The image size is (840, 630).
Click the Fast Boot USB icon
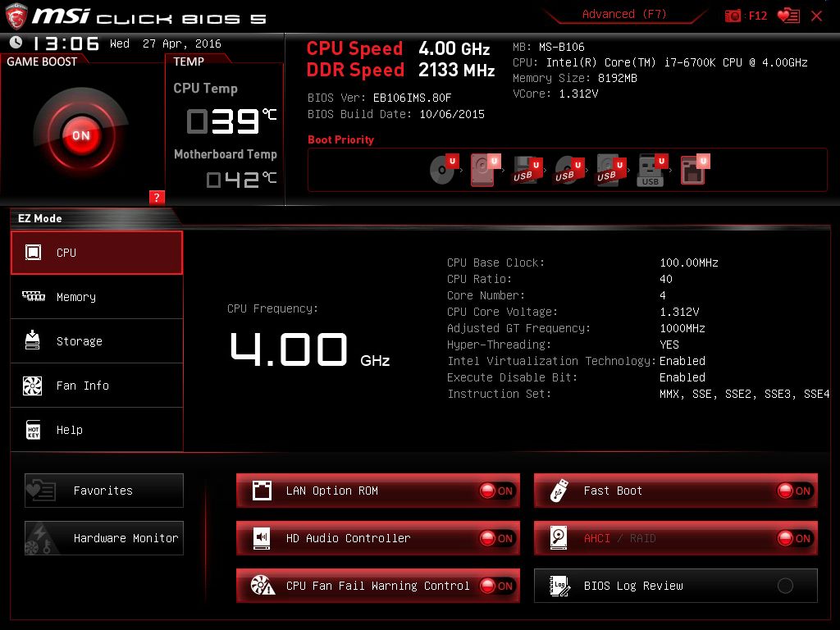coord(559,491)
